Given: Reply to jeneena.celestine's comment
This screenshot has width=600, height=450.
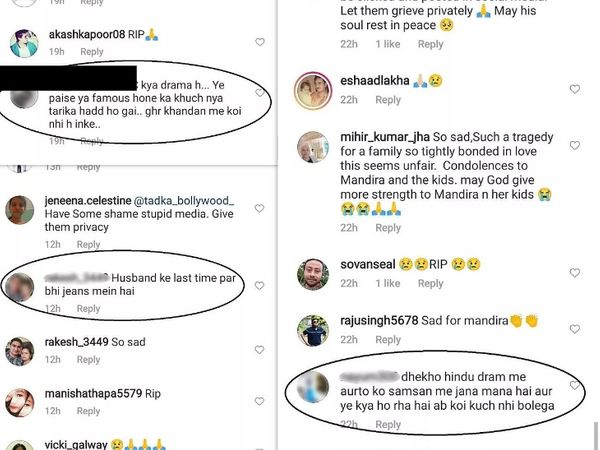Looking at the screenshot, I should point(89,245).
